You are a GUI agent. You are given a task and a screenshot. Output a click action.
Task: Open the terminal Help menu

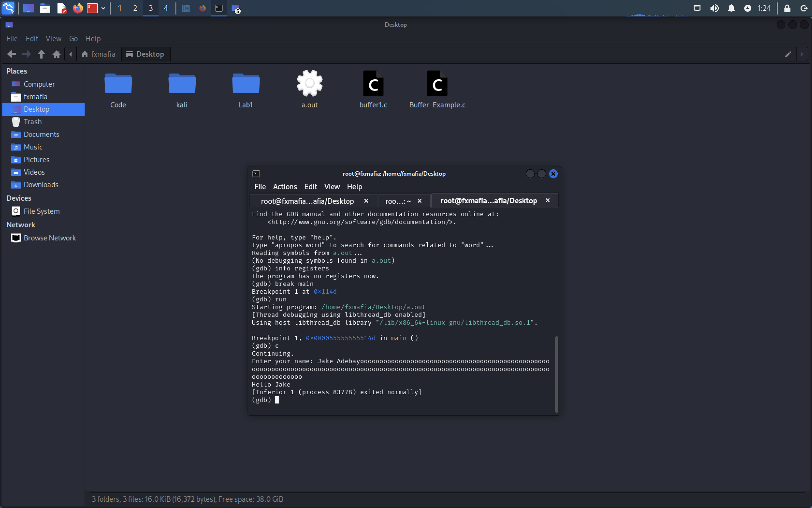point(354,187)
